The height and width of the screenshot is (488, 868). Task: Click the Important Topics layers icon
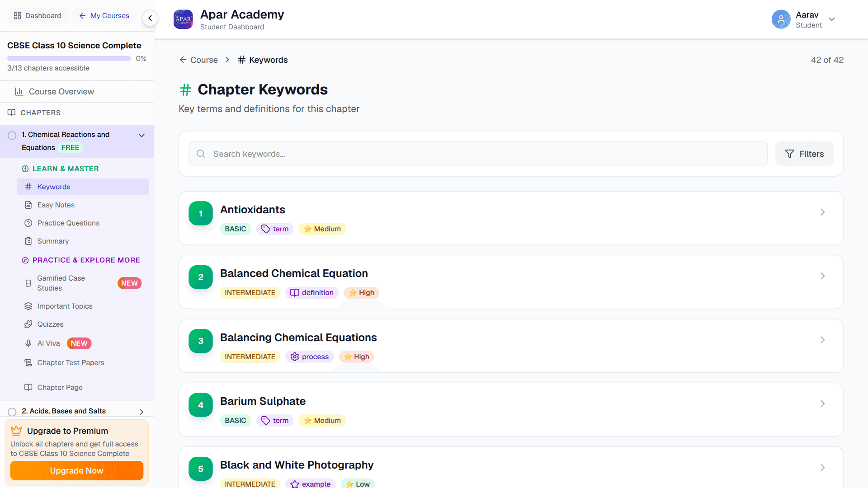point(28,306)
